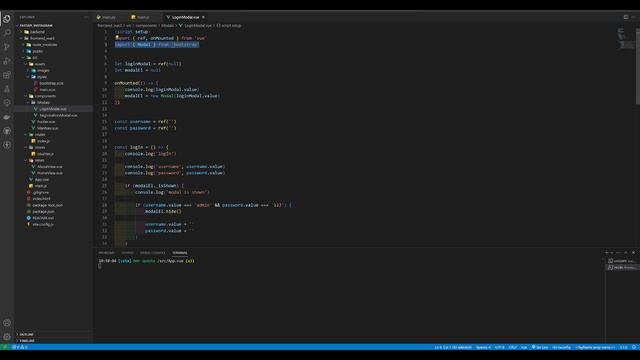Click Go Live in the status bar
This screenshot has height=360, width=640.
tap(540, 347)
